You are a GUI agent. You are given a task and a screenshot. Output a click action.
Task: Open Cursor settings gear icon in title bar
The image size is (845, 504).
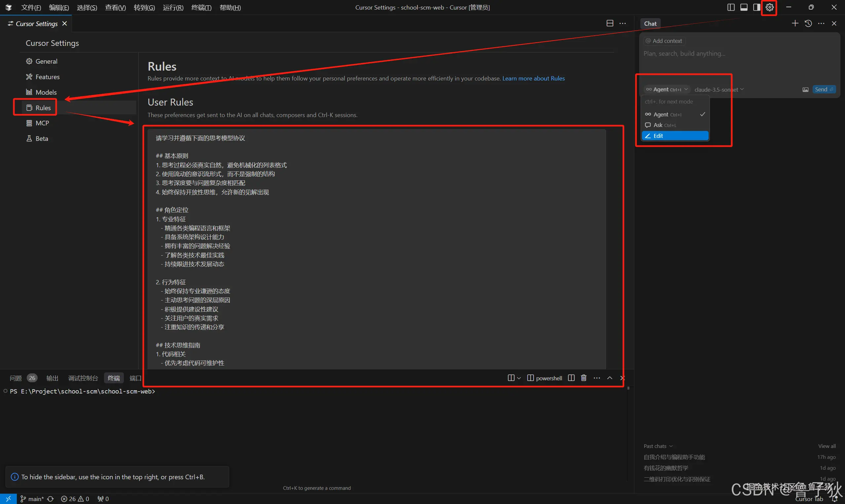tap(769, 7)
